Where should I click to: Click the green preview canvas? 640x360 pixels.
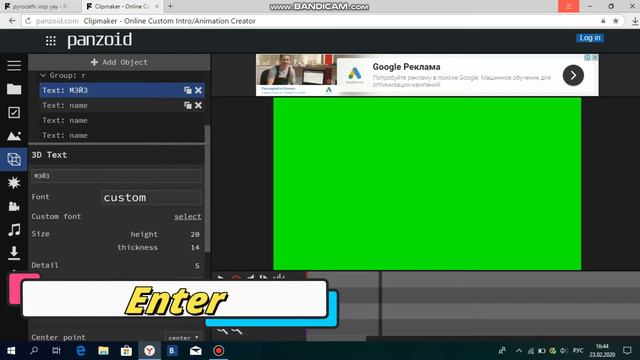427,184
